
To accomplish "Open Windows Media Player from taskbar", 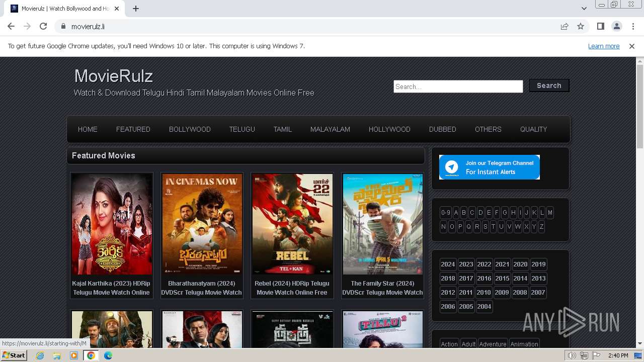I will pyautogui.click(x=74, y=355).
